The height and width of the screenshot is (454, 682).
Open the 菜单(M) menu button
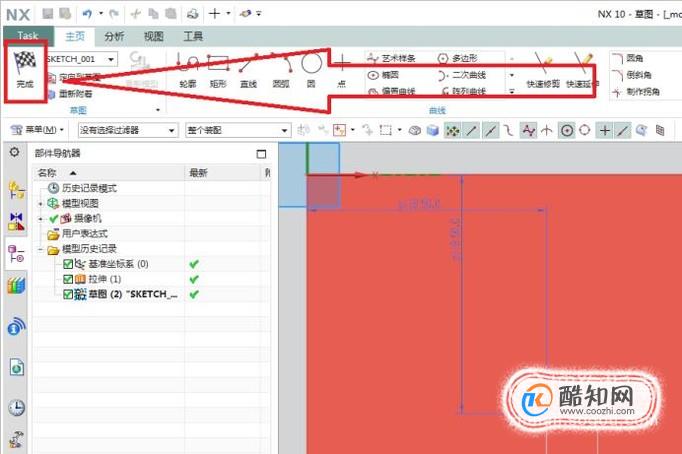[37, 130]
